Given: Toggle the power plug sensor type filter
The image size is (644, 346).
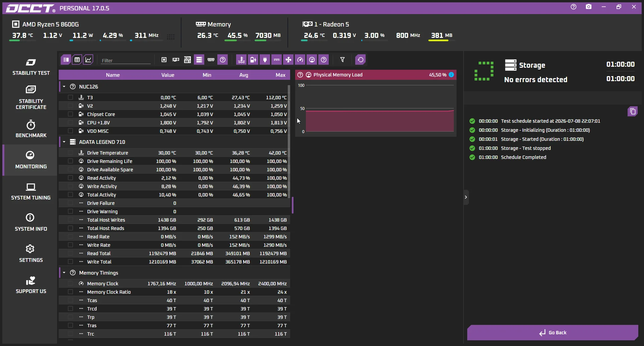Looking at the screenshot, I should 265,60.
